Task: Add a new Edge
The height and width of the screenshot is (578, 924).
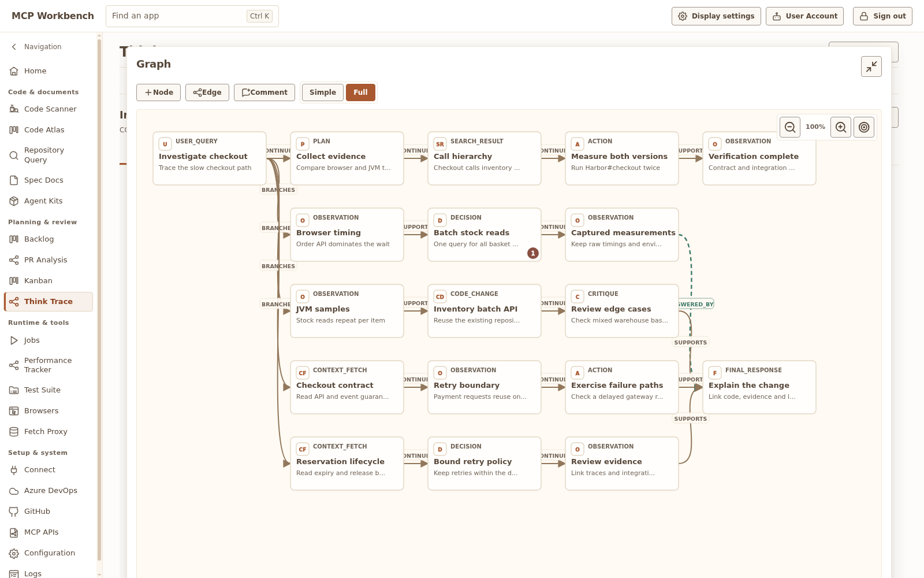Action: click(207, 92)
